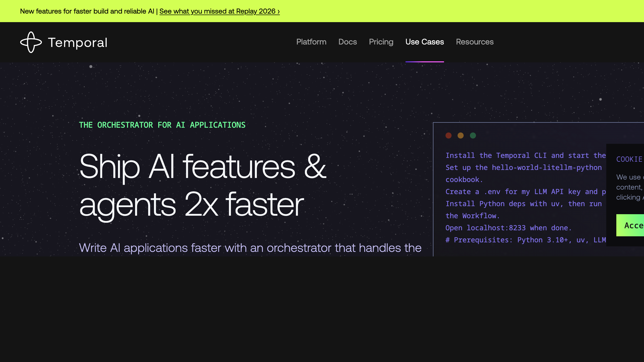Click "# Prerequisites: Python 3.10+" line
This screenshot has height=362, width=644.
pyautogui.click(x=526, y=240)
